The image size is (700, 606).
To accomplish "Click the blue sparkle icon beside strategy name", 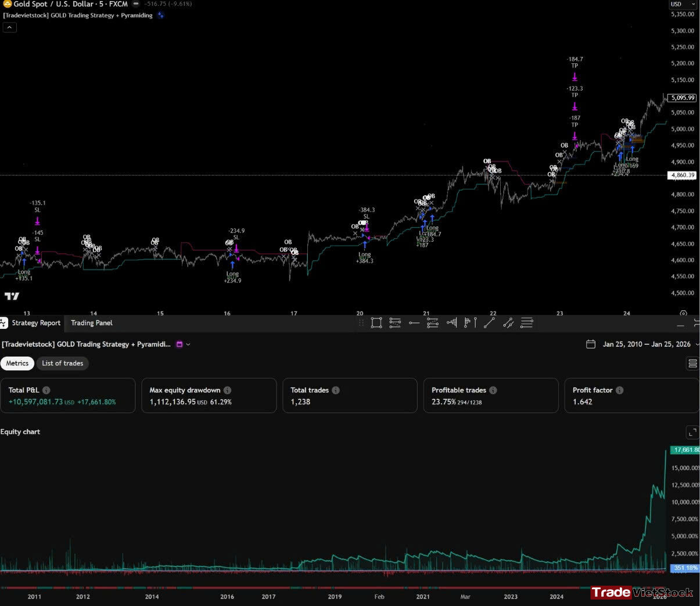I will click(x=161, y=15).
